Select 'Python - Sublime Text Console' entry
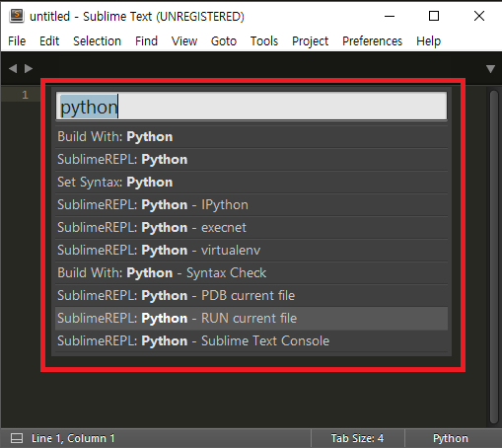The image size is (502, 448). [251, 341]
